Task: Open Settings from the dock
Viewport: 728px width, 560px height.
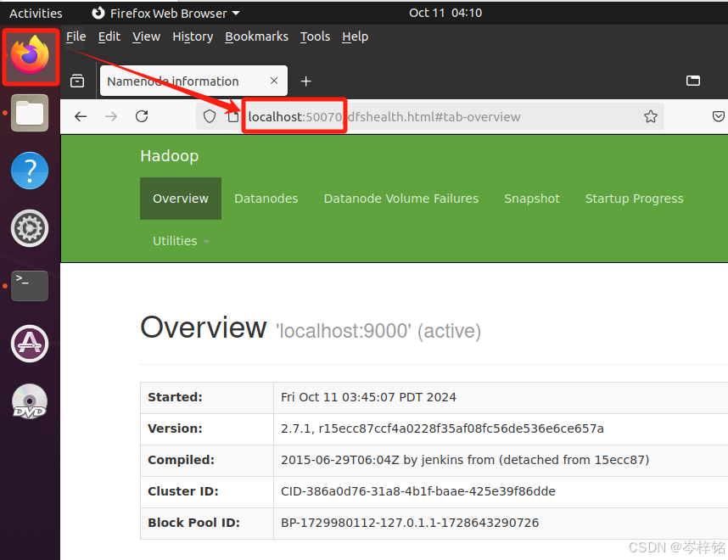Action: click(30, 228)
